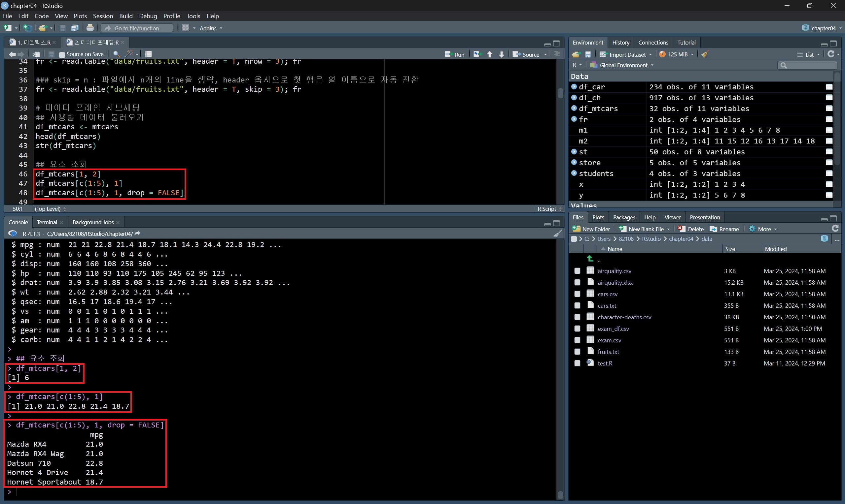Screen dimensions: 845x504
Task: Open the Session menu
Action: (x=103, y=16)
